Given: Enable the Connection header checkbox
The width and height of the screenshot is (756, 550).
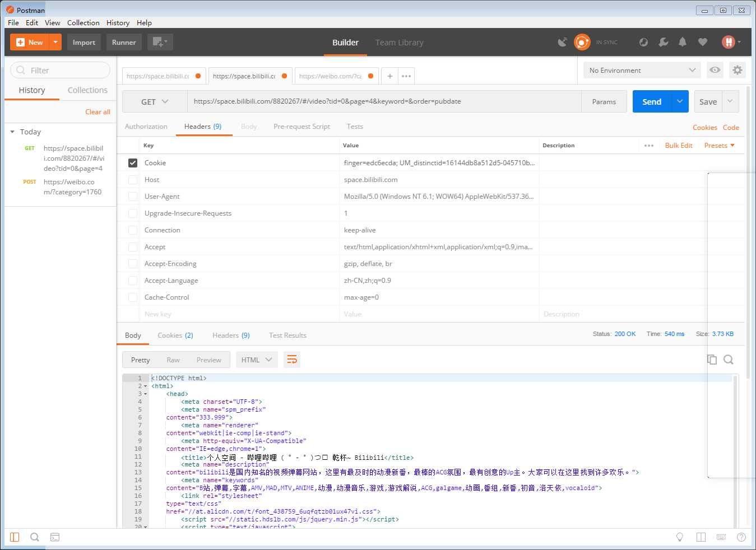Looking at the screenshot, I should (x=133, y=230).
